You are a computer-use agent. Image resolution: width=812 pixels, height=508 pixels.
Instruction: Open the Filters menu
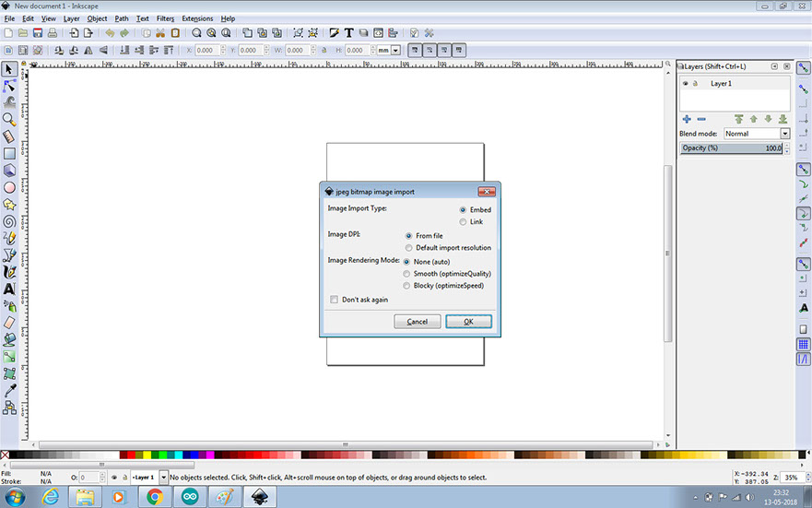tap(165, 18)
